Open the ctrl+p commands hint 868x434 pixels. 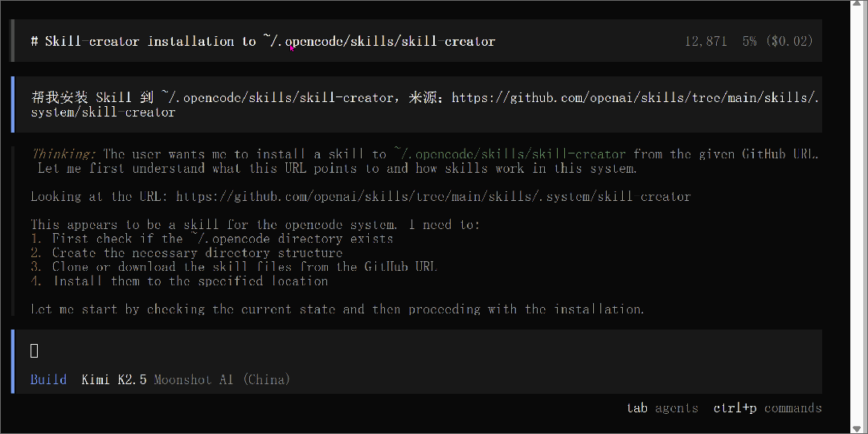(x=767, y=408)
